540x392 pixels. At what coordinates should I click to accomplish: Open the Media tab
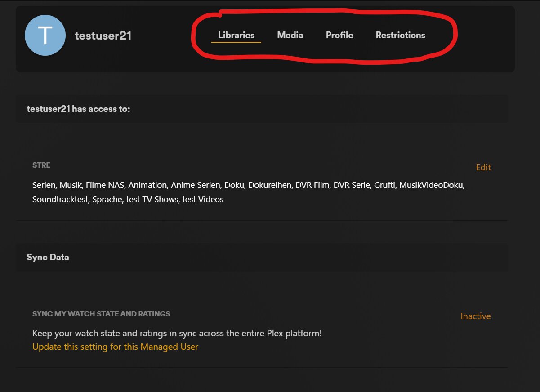(290, 35)
